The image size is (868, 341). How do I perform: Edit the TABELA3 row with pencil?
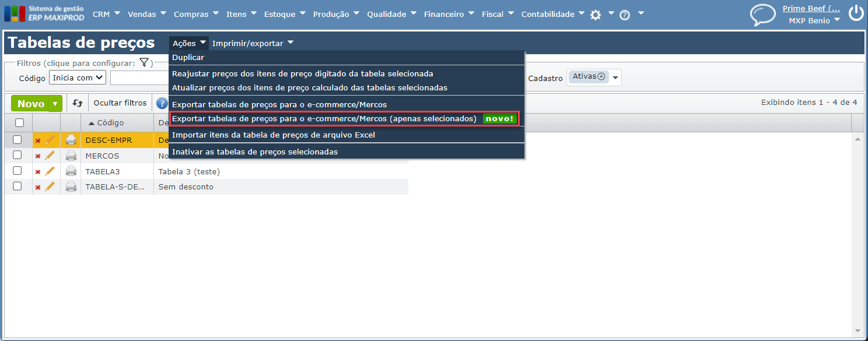[50, 171]
